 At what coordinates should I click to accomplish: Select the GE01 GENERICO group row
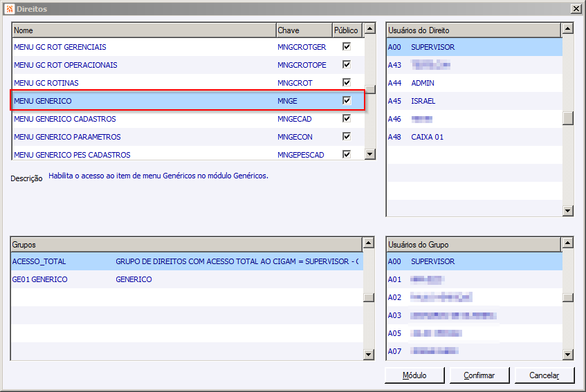coord(187,279)
